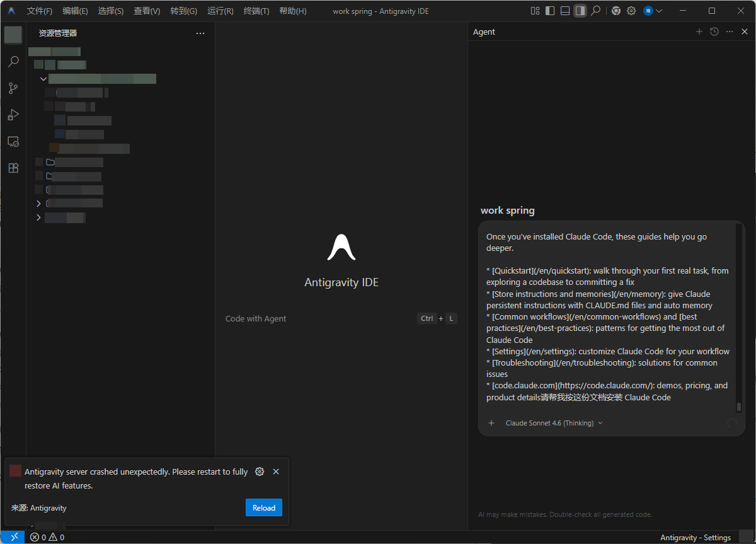Click AI may make mistakes disclaimer text
The image size is (756, 544).
(x=565, y=514)
